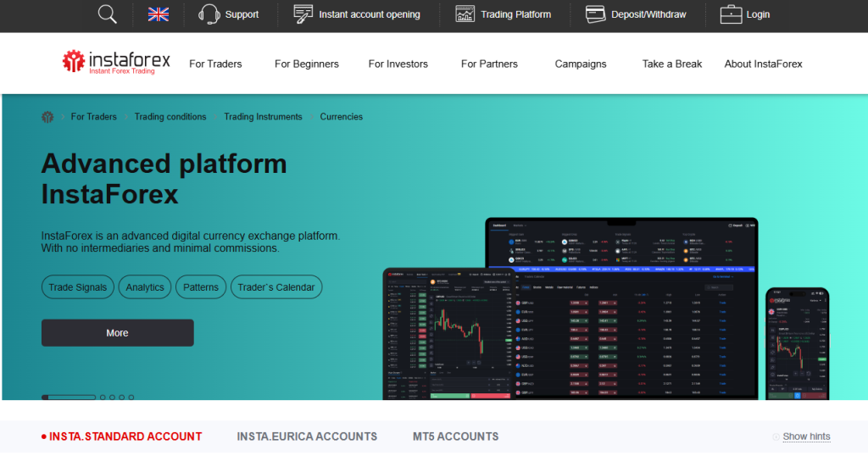Click the tablet chart screenshot
Viewport: 868px width, 456px height.
point(448,334)
